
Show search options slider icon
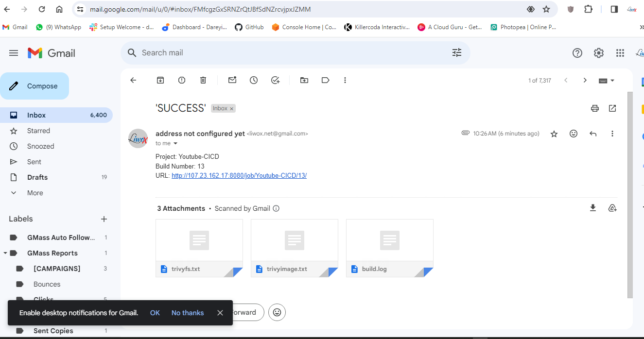tap(457, 53)
